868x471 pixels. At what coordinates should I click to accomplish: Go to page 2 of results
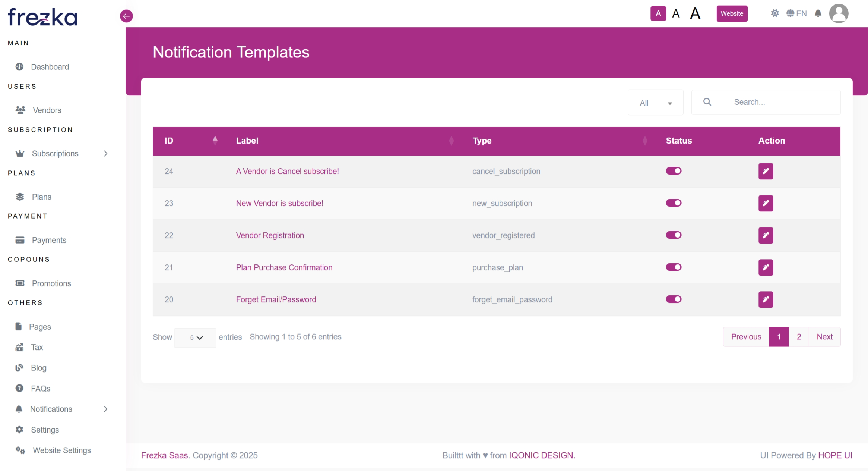(799, 337)
